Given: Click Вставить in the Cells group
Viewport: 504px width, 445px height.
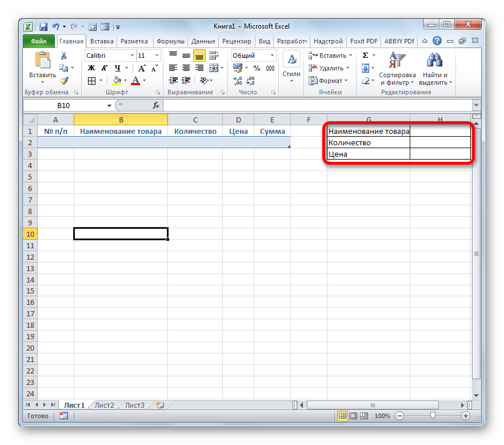Looking at the screenshot, I should point(330,55).
